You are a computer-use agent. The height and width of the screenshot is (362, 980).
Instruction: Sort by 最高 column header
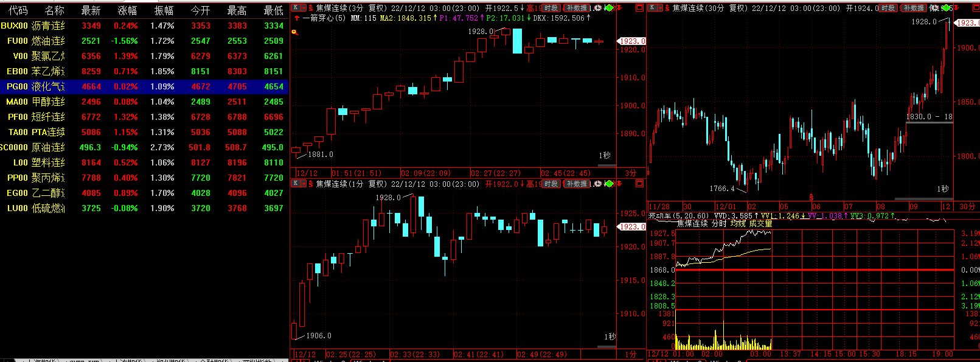tap(237, 10)
